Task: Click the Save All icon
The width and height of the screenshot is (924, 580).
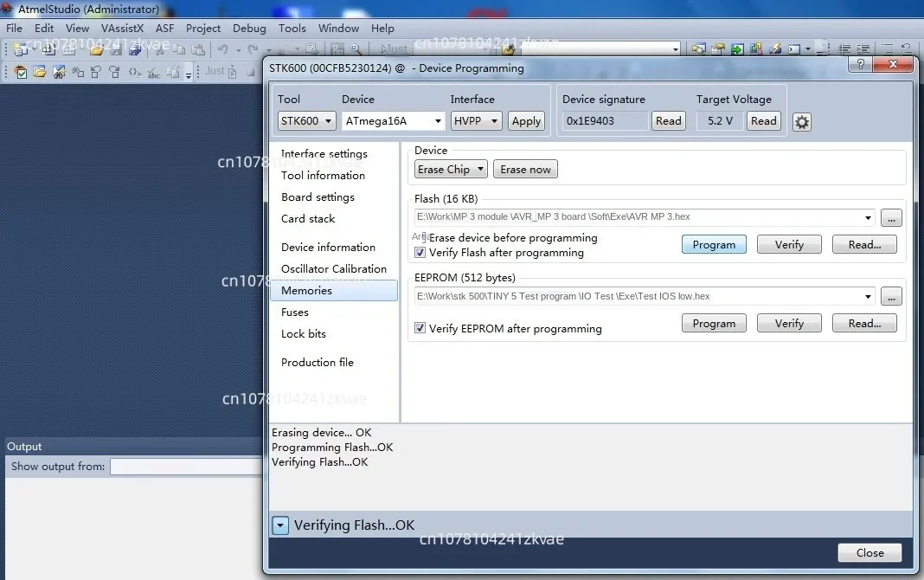Action: (135, 49)
